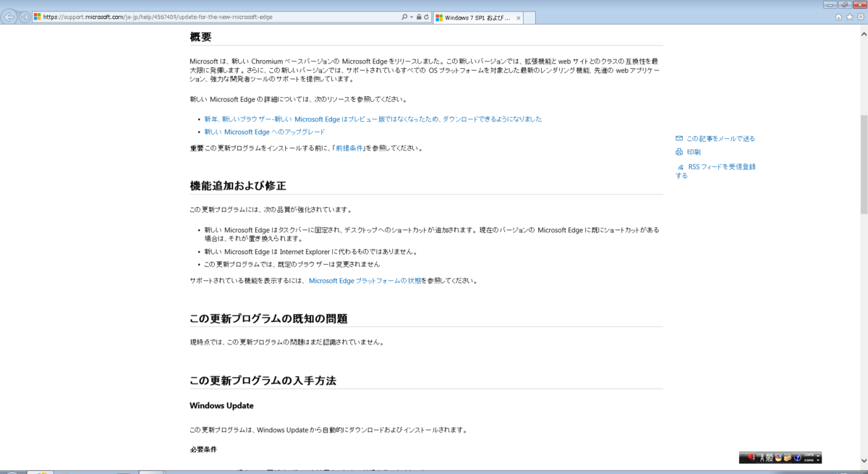Close the 'Windows 7 SP1' tab
This screenshot has height=474, width=868.
coord(518,17)
